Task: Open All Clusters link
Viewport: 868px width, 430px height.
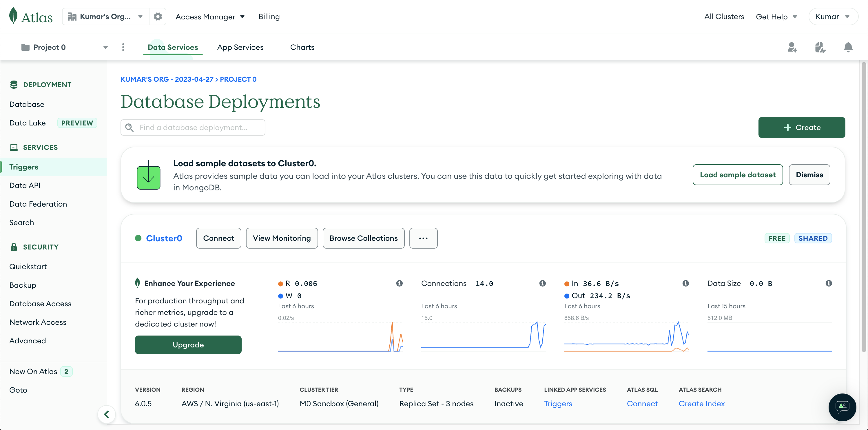Action: [724, 17]
